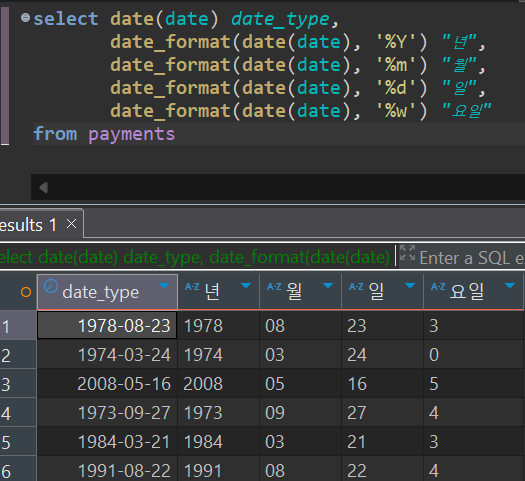
Task: Open the 월 column dropdown arrow
Action: click(328, 286)
